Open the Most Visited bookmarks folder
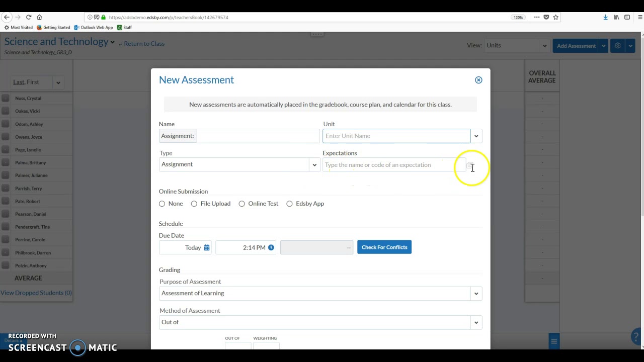Screen dimensions: 644x362 18,28
